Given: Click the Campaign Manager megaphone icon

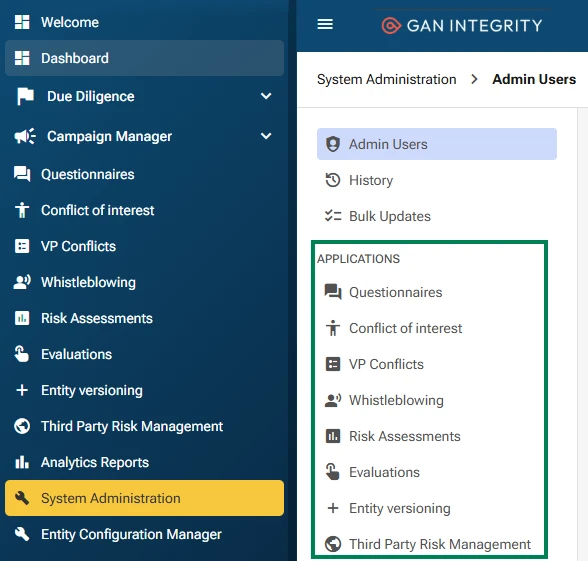Looking at the screenshot, I should pos(25,136).
